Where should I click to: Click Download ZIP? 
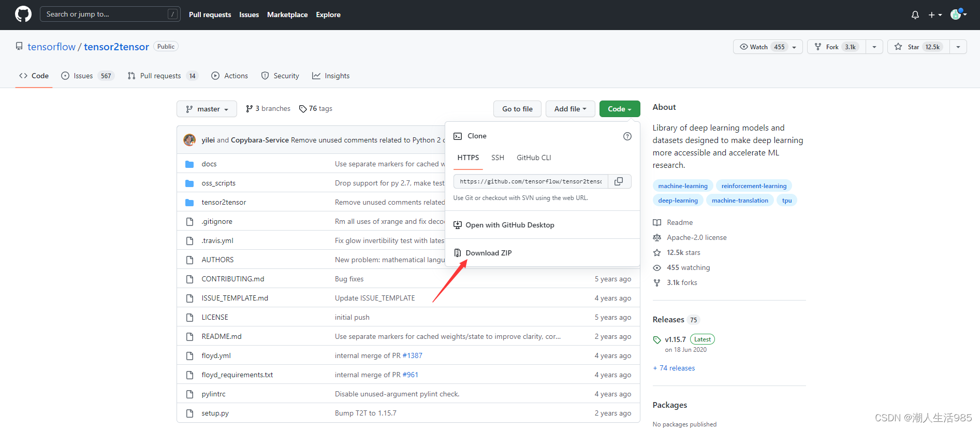pos(488,253)
